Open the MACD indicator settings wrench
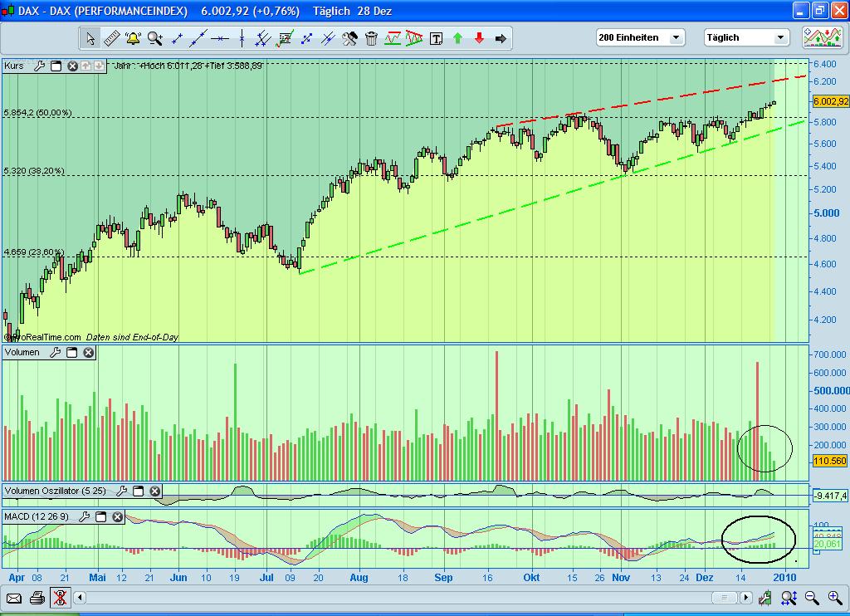 click(x=85, y=516)
